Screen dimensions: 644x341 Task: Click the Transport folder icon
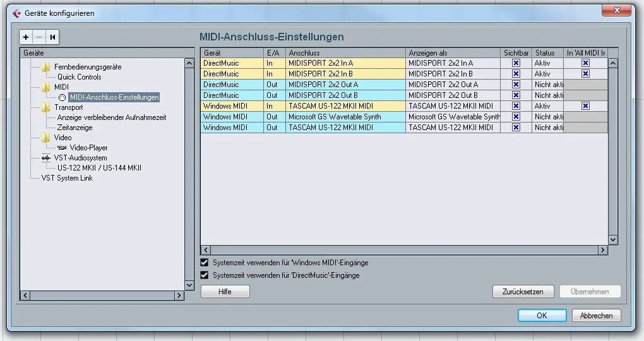45,107
